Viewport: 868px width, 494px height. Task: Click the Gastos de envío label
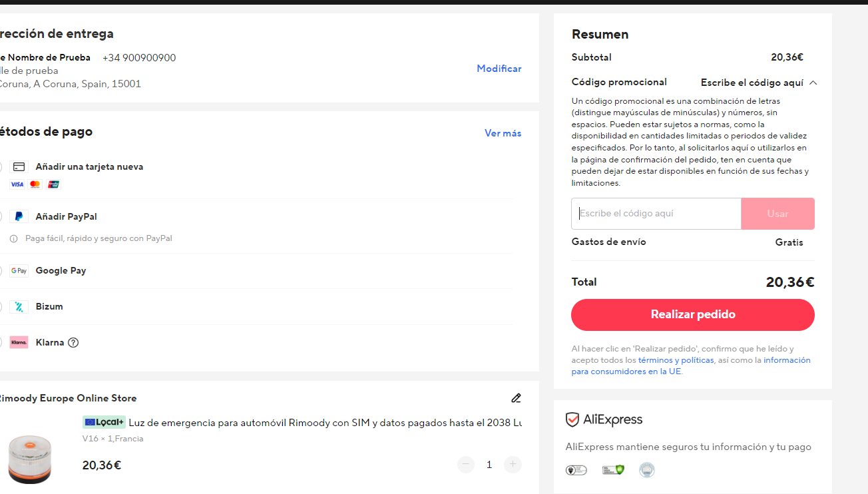click(609, 242)
